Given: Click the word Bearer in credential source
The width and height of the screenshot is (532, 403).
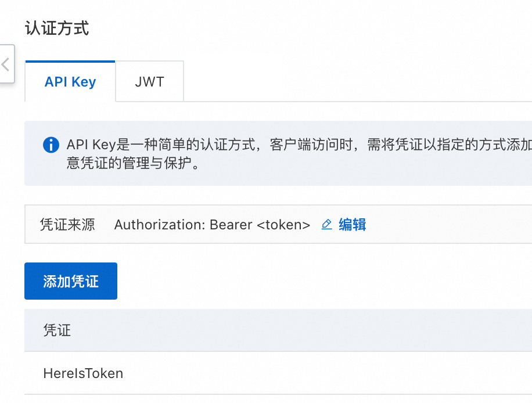Looking at the screenshot, I should tap(231, 225).
